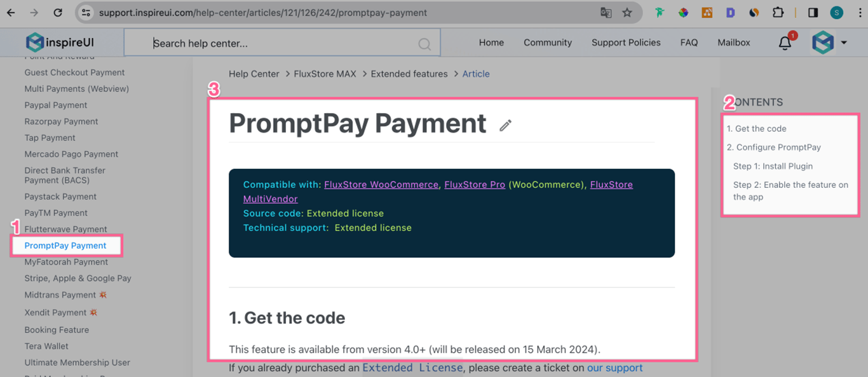Open the our support link

[x=614, y=367]
